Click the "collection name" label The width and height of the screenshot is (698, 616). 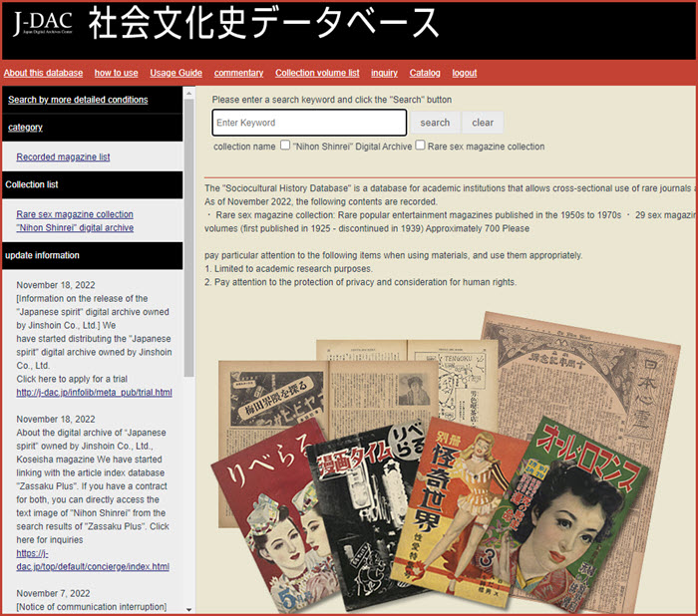click(244, 147)
